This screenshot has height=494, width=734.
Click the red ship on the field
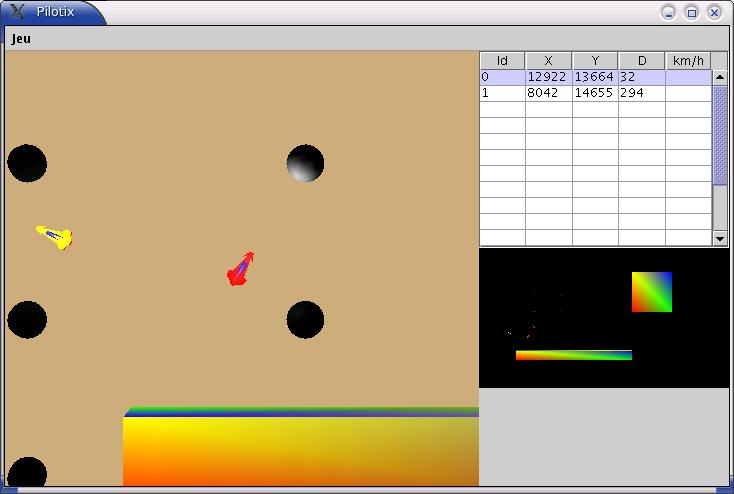tap(241, 269)
